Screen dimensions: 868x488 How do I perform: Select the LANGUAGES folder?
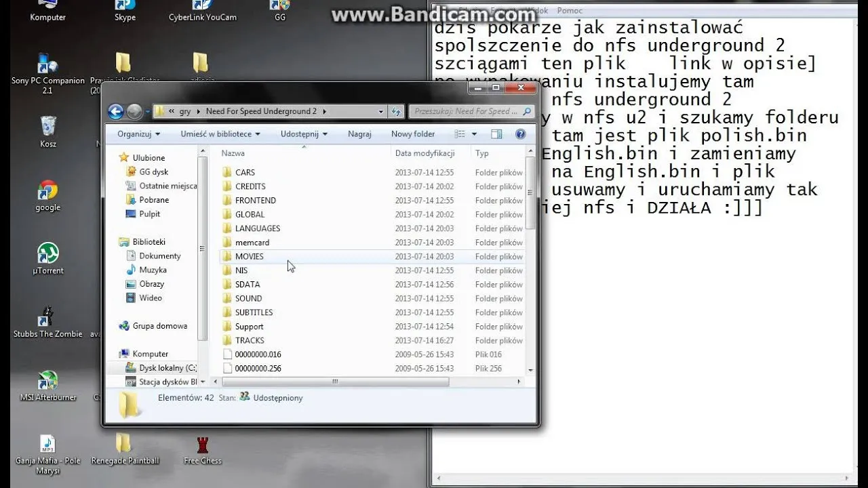(x=257, y=228)
